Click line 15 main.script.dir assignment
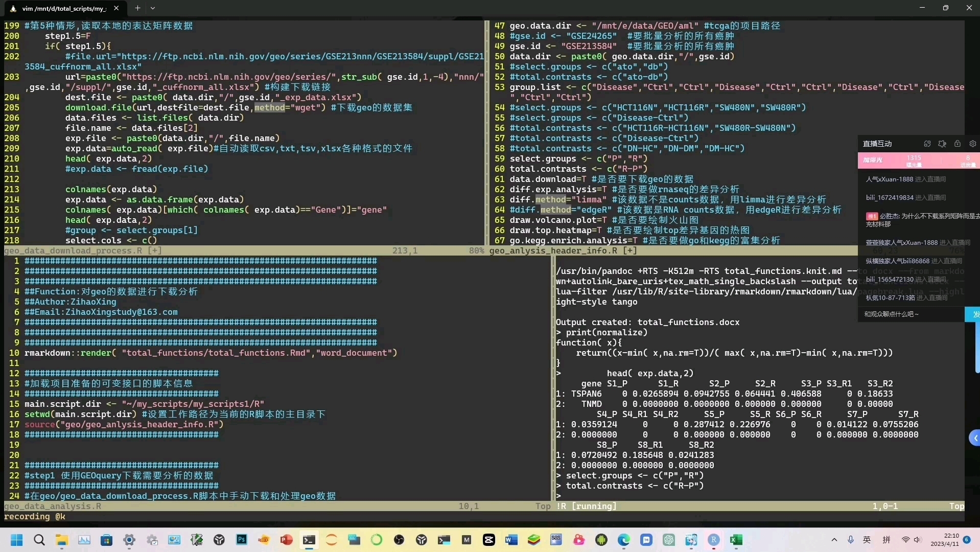980x552 pixels. (x=144, y=404)
